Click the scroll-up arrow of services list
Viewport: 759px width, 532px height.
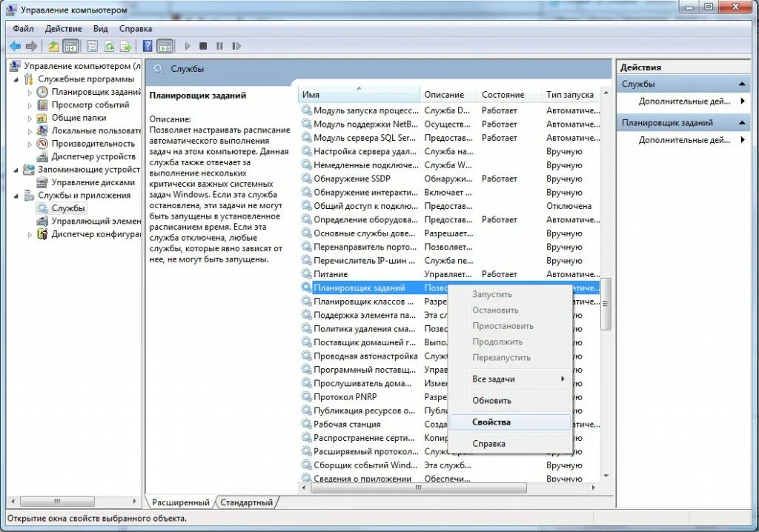(606, 93)
